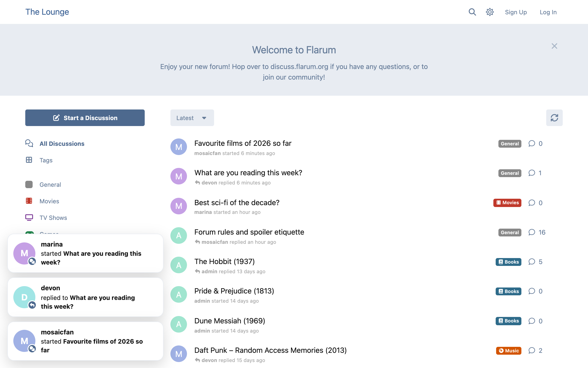Open The Lounge home link
Image resolution: width=588 pixels, height=368 pixels.
click(47, 12)
